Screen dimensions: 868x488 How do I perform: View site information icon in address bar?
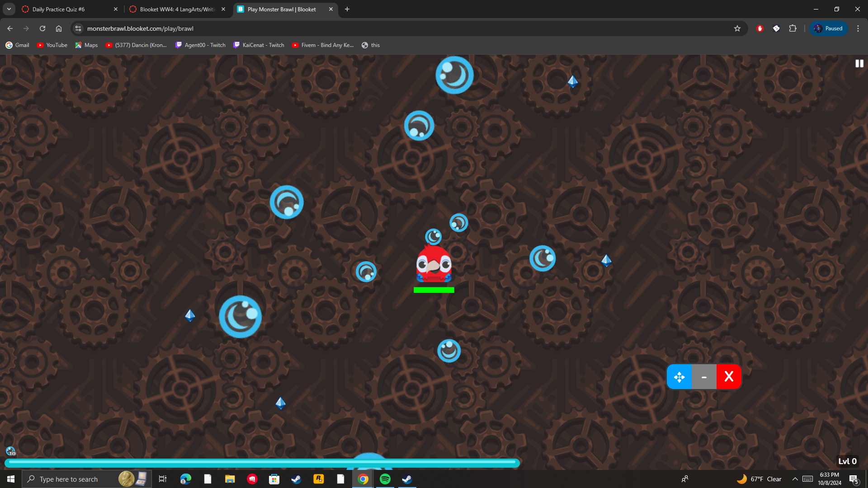[78, 28]
